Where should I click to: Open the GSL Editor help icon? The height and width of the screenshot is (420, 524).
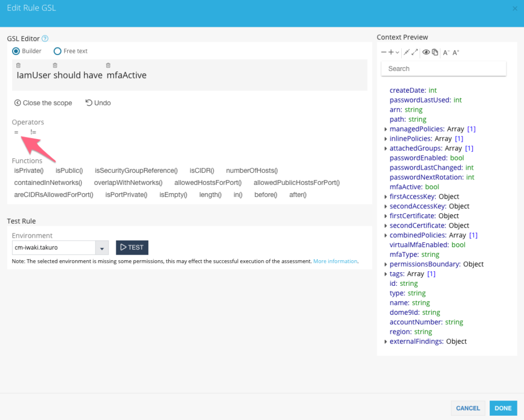[x=45, y=39]
